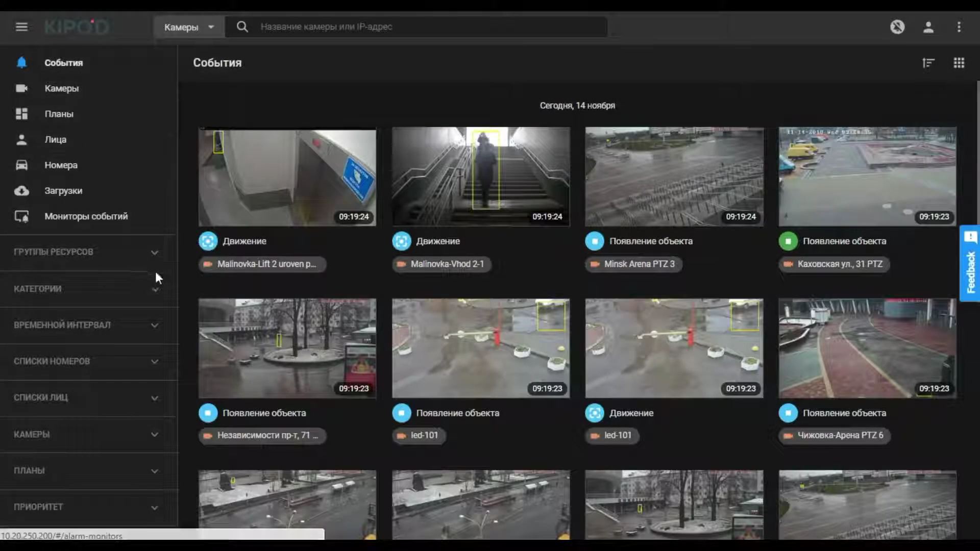Open Лица in the sidebar
The width and height of the screenshot is (980, 551).
(55, 139)
